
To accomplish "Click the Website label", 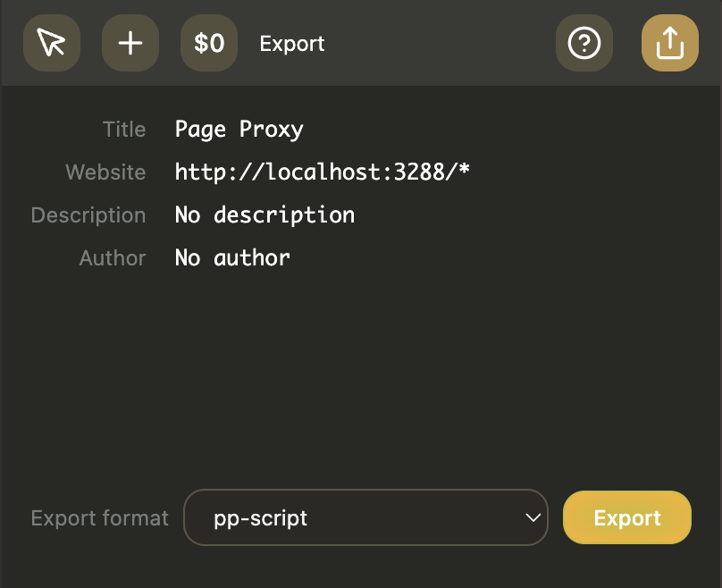I will pyautogui.click(x=105, y=172).
